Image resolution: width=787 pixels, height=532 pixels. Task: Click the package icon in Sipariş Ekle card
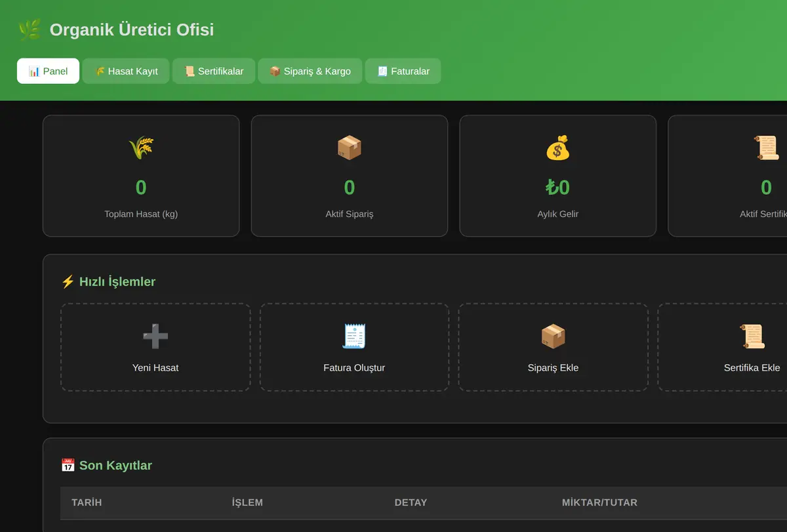(x=553, y=337)
